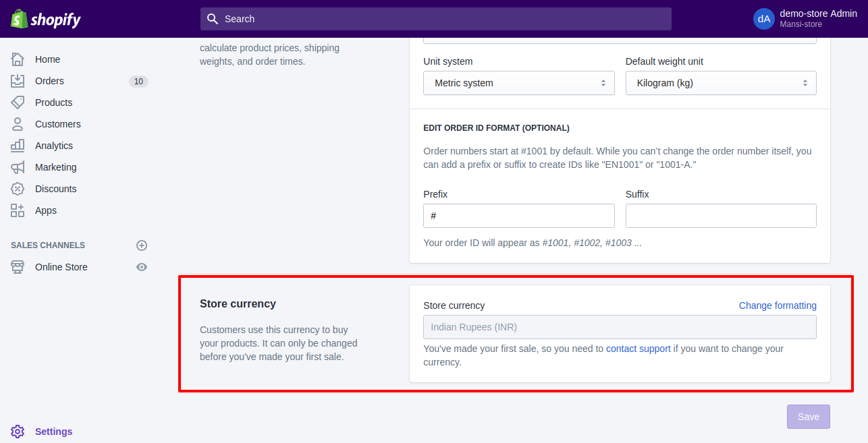Focus the top Search field

tap(436, 19)
